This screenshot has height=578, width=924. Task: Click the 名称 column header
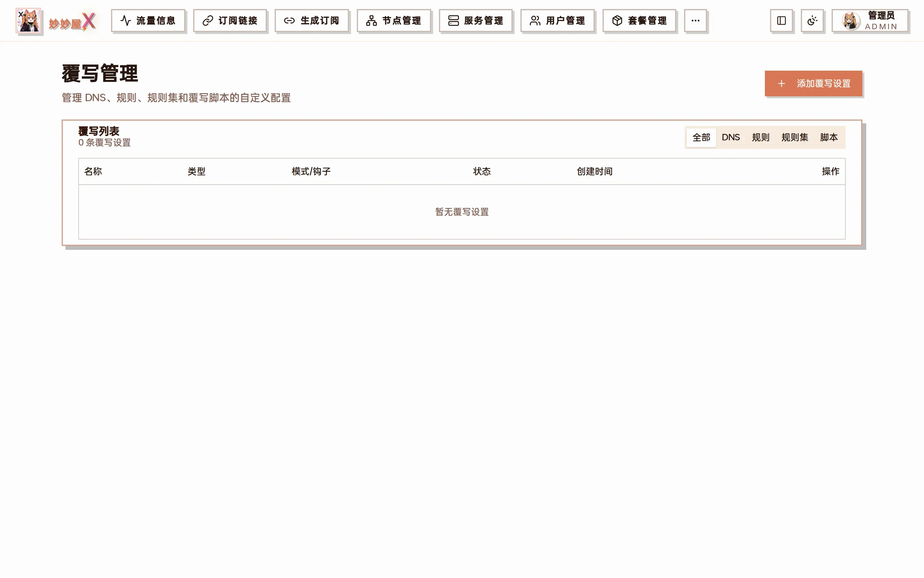coord(93,172)
